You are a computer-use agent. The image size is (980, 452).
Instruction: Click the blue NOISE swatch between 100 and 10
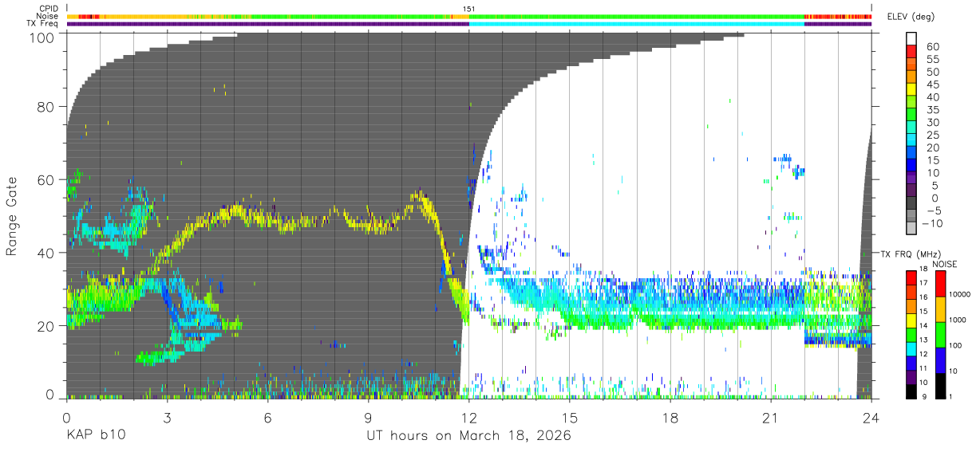(x=941, y=360)
